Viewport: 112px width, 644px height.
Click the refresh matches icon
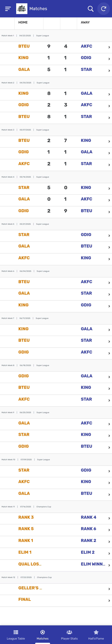coord(103,9)
